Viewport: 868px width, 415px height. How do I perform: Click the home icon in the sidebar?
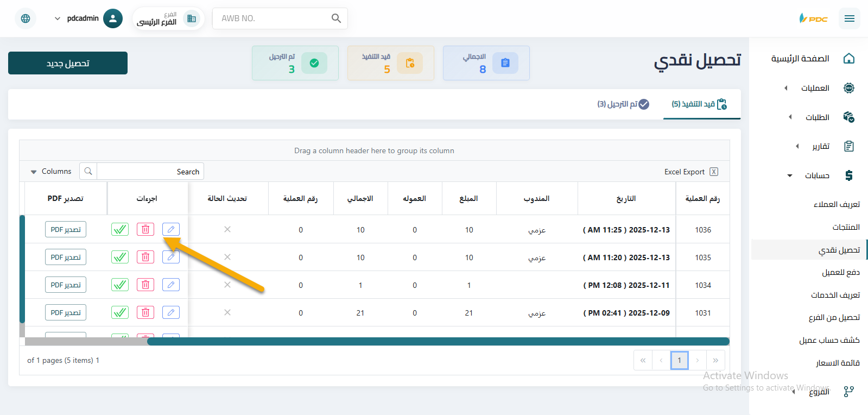[849, 59]
